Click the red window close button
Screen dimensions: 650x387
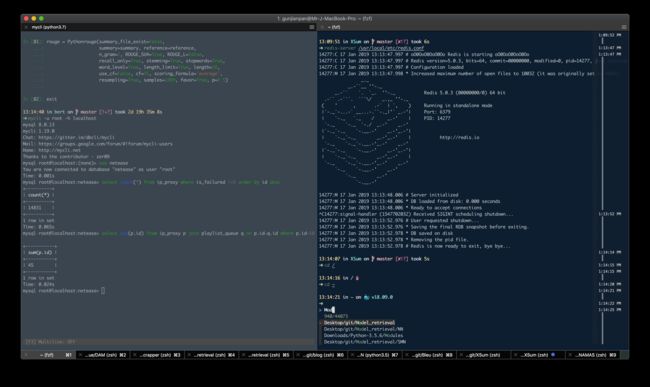pyautogui.click(x=27, y=19)
